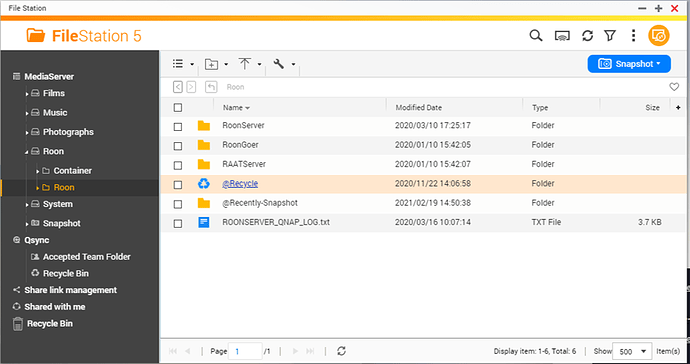Select Share link management in sidebar
The width and height of the screenshot is (690, 364).
[71, 290]
